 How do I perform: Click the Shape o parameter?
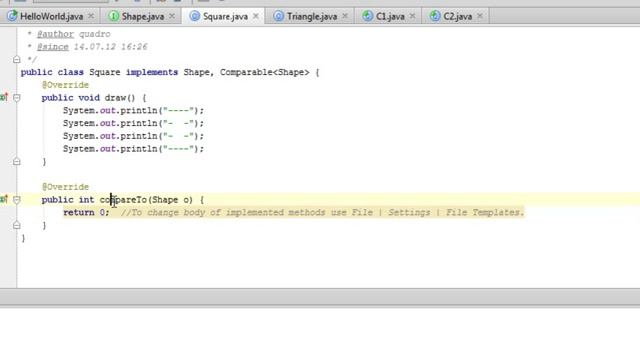(170, 200)
